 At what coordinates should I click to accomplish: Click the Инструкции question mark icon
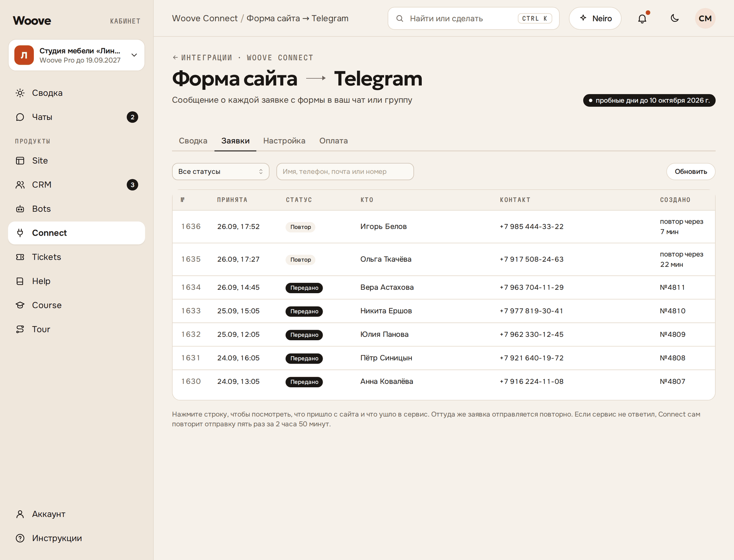click(20, 538)
